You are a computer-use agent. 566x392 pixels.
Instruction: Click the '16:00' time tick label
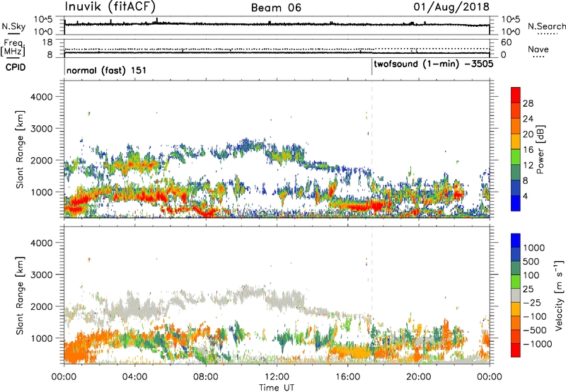coord(347,377)
